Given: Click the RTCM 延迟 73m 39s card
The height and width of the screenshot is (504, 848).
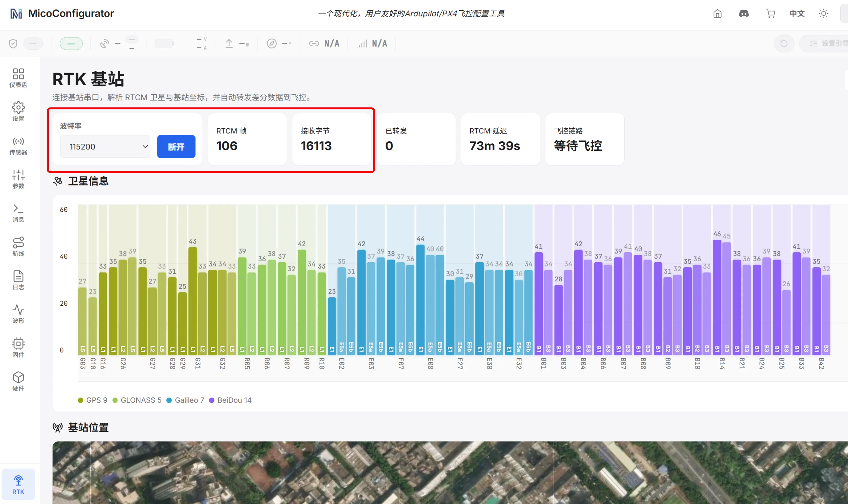Looking at the screenshot, I should 500,139.
